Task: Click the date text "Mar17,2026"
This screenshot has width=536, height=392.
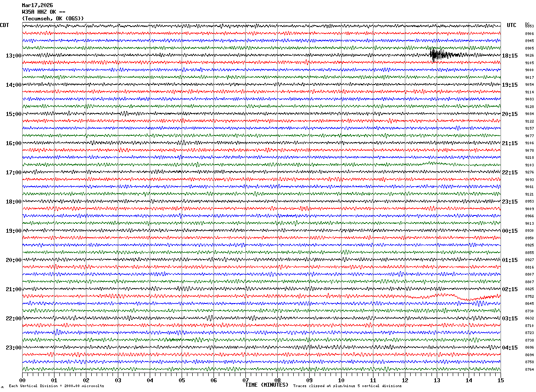Action: click(37, 5)
